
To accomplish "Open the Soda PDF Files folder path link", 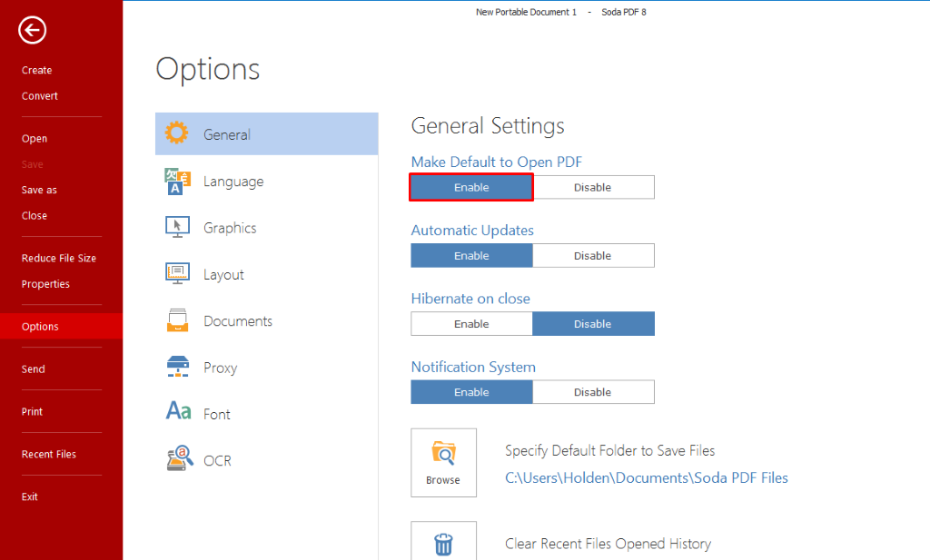I will click(x=647, y=477).
